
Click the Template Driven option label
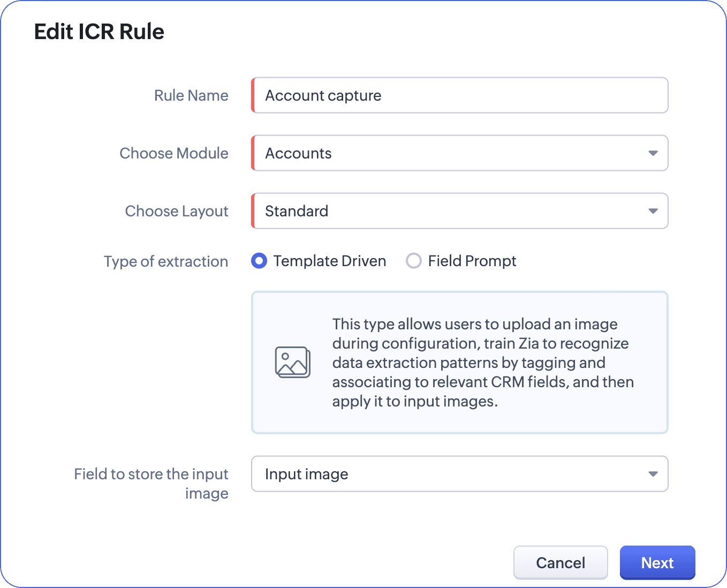(x=329, y=261)
